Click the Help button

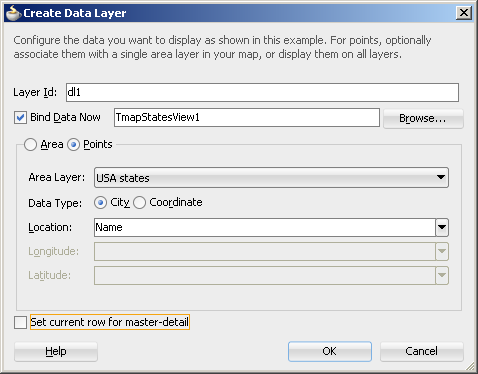point(56,351)
